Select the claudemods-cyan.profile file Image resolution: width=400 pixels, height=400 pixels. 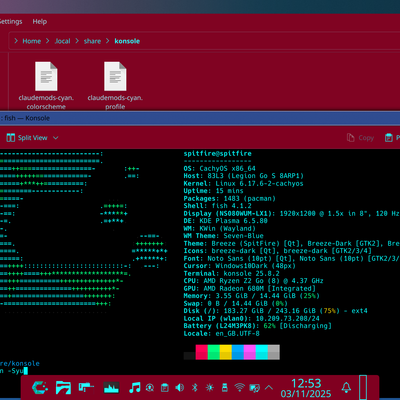click(115, 86)
